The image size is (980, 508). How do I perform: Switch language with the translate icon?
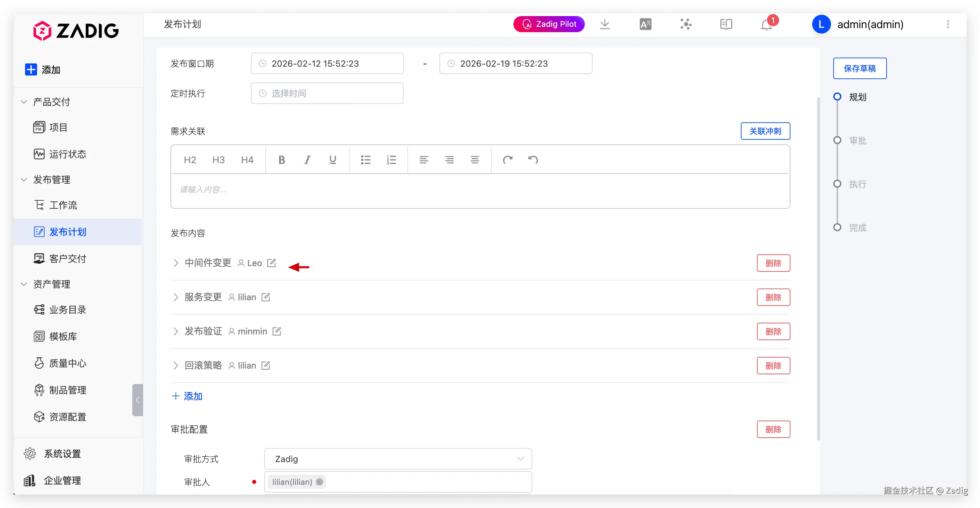(645, 24)
